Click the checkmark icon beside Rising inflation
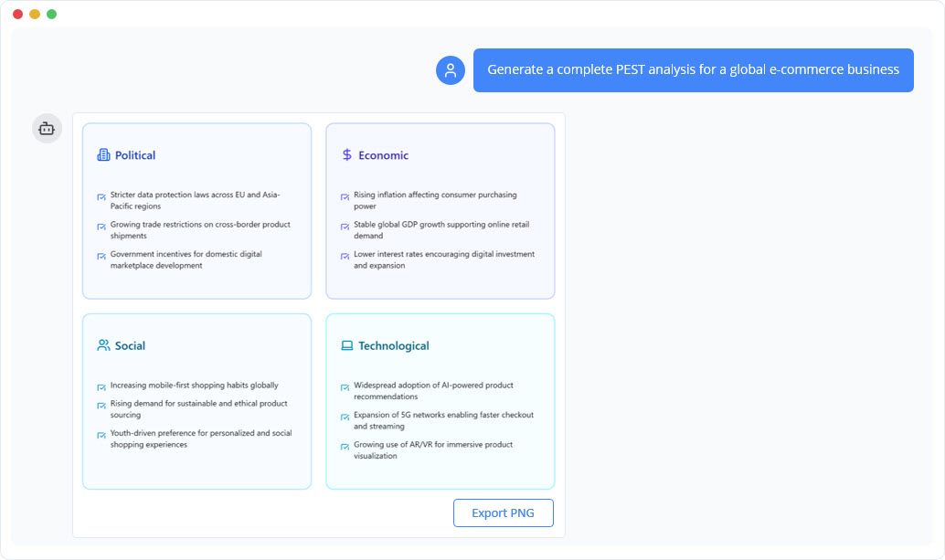Image resolution: width=945 pixels, height=560 pixels. coord(345,195)
